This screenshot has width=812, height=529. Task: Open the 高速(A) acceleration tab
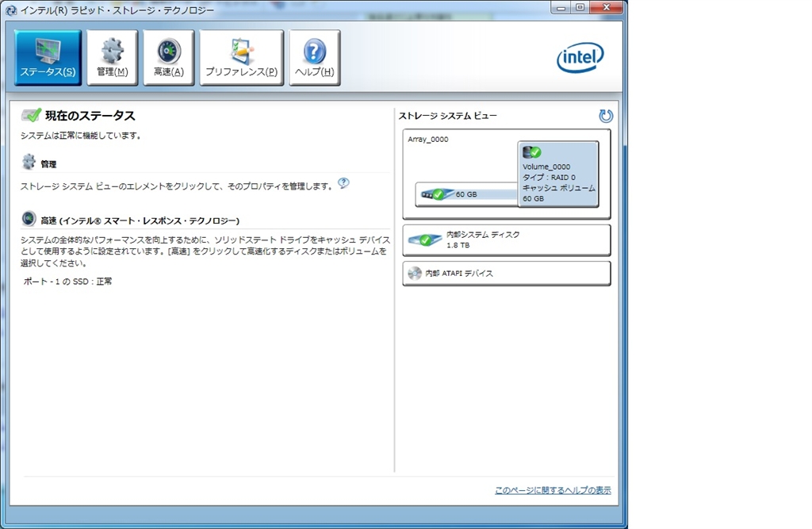[169, 58]
